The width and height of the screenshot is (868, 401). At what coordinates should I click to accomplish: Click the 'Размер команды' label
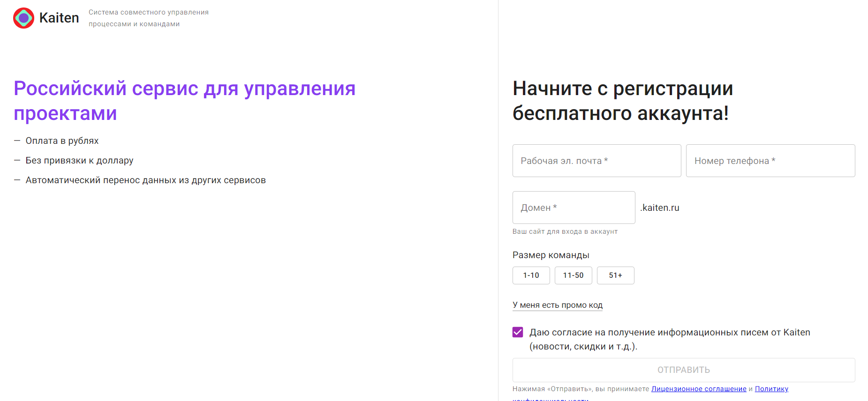point(551,255)
